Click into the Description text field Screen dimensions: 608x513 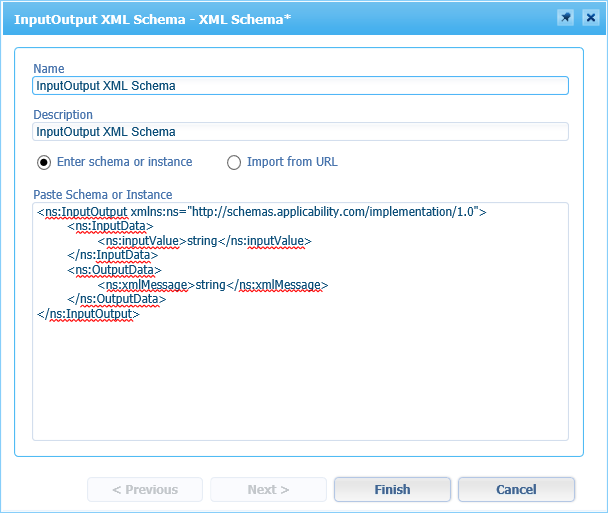(300, 132)
